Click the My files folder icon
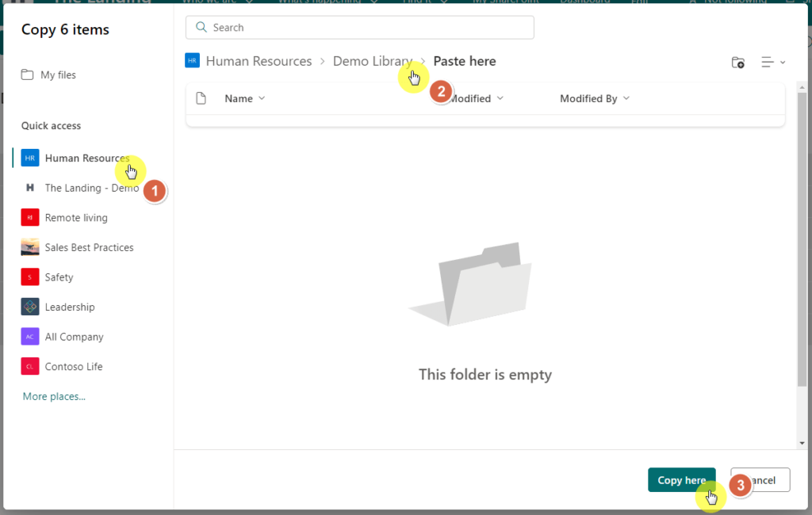The image size is (812, 515). (x=28, y=74)
